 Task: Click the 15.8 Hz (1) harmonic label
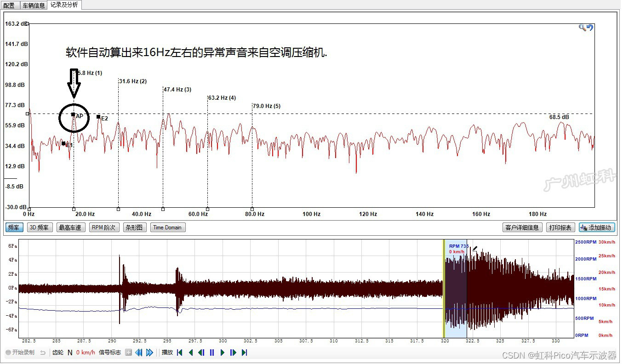(x=89, y=73)
